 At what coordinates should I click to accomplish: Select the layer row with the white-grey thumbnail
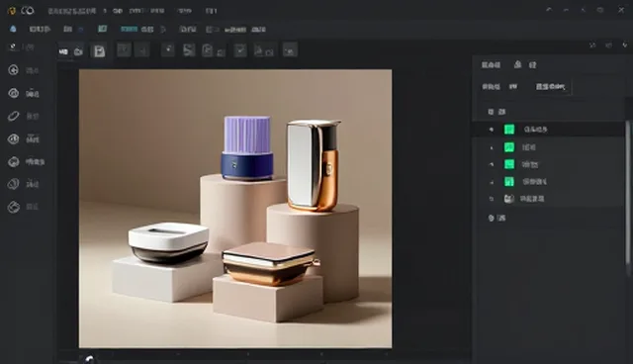[549, 199]
